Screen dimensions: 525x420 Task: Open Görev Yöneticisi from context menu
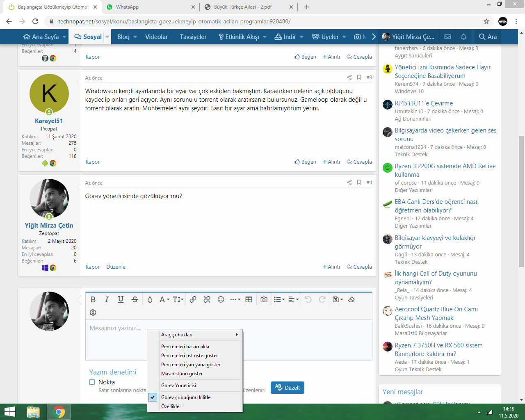pos(195,386)
